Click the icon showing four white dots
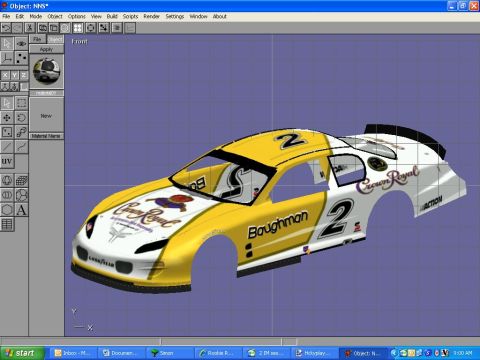This screenshot has width=480, height=360. pos(78,28)
